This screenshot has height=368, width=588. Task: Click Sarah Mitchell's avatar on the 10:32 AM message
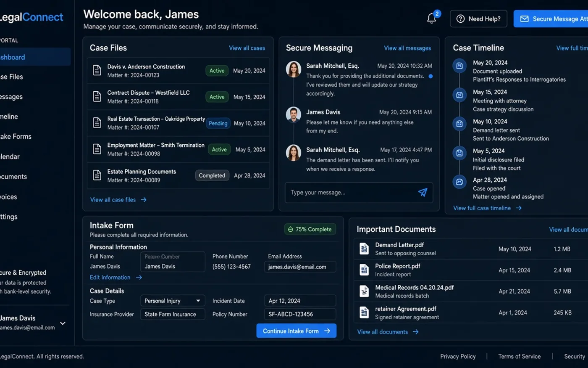pyautogui.click(x=294, y=69)
